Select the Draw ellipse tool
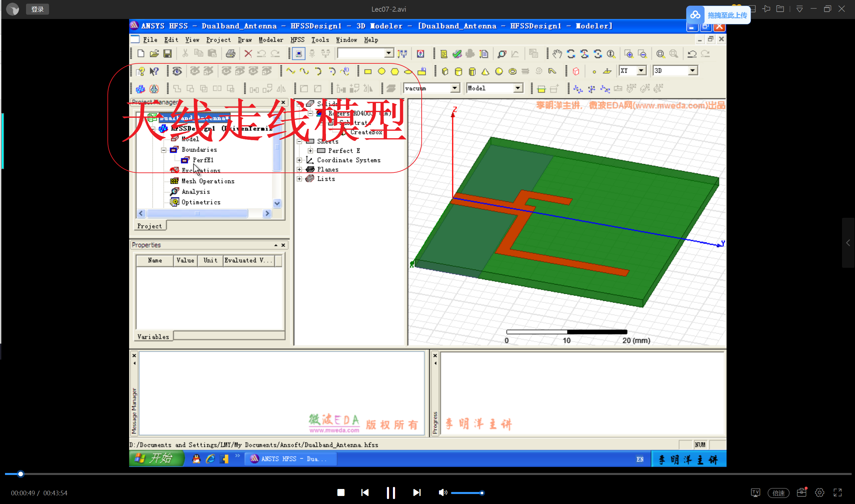 (408, 71)
